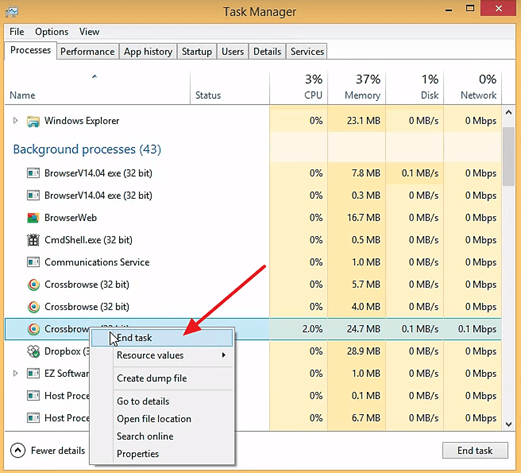Select the Background processes (43) heading

tap(87, 149)
